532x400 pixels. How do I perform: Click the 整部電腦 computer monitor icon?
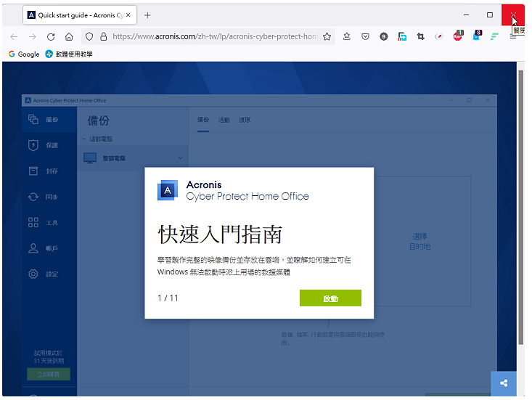[x=90, y=158]
